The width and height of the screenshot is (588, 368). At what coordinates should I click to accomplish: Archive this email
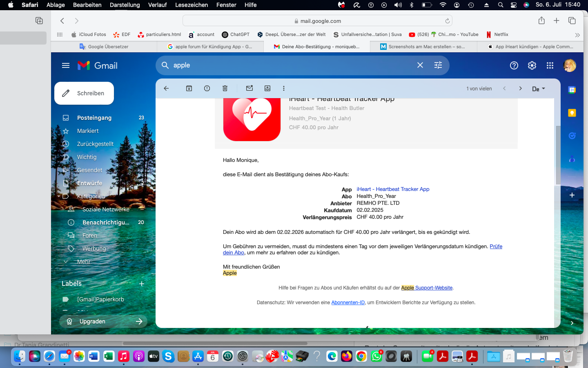point(189,88)
